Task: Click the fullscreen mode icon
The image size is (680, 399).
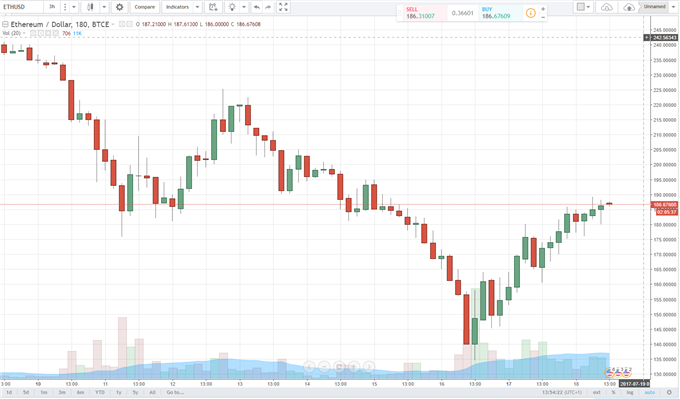Action: click(283, 7)
